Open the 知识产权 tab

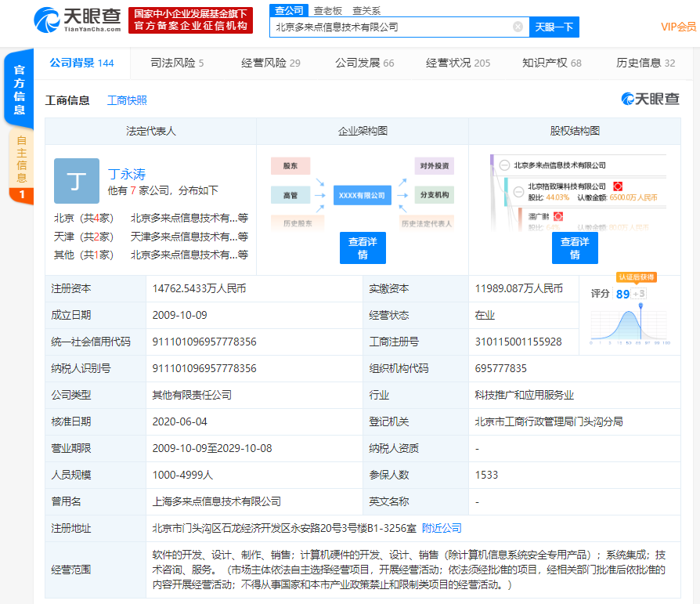pos(551,63)
